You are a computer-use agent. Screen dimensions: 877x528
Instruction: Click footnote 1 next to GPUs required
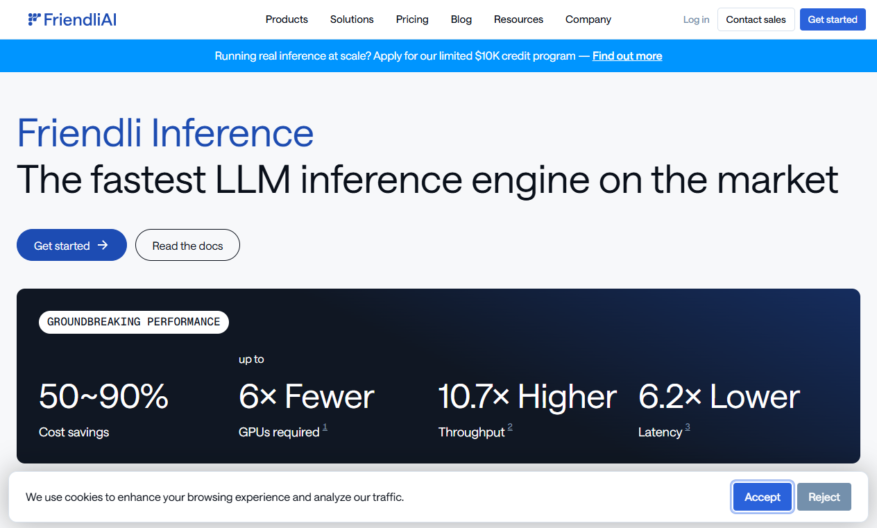[x=325, y=427]
